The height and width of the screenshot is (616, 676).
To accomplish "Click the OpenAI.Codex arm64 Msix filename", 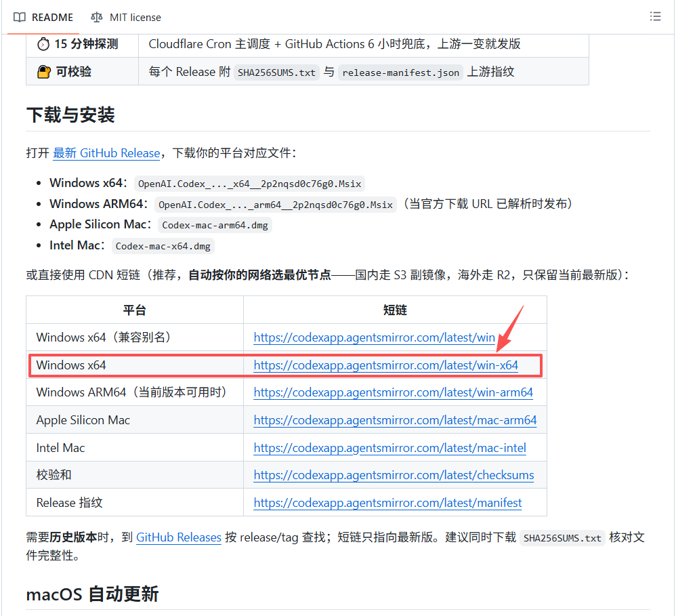I will (x=276, y=205).
